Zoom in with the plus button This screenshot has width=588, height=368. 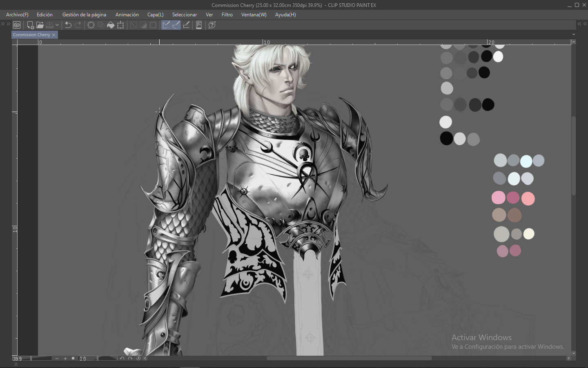65,359
